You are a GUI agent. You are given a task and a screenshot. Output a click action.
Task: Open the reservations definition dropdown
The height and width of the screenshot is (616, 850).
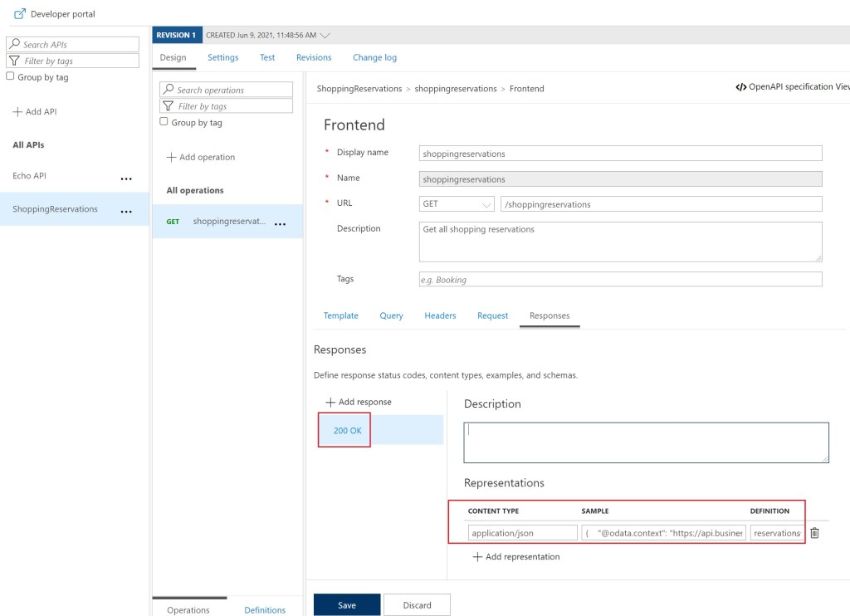pos(777,533)
